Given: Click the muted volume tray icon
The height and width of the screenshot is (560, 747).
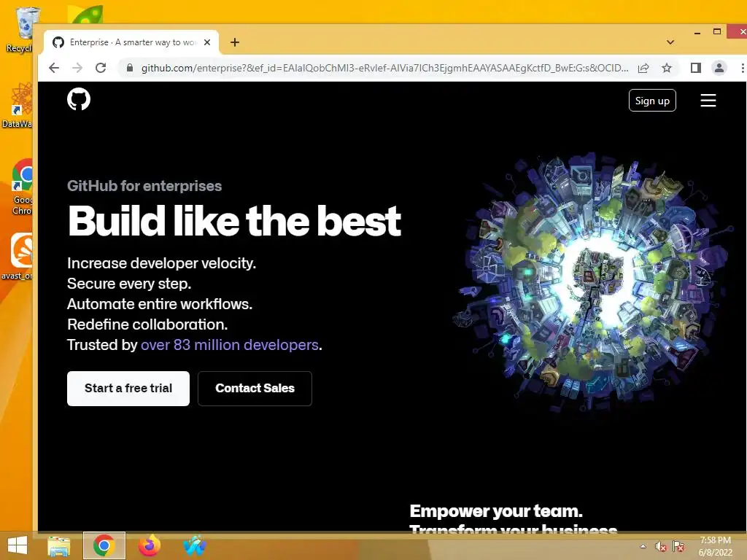Looking at the screenshot, I should tap(660, 547).
